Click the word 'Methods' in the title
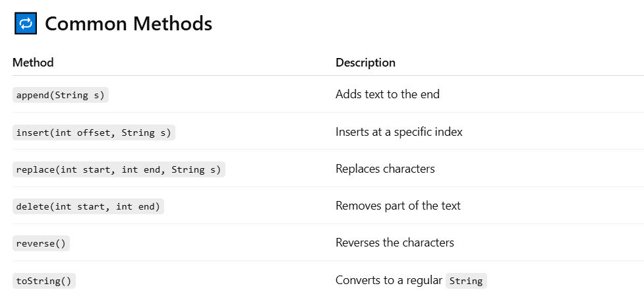Viewport: 644px width, 292px height. 173,24
